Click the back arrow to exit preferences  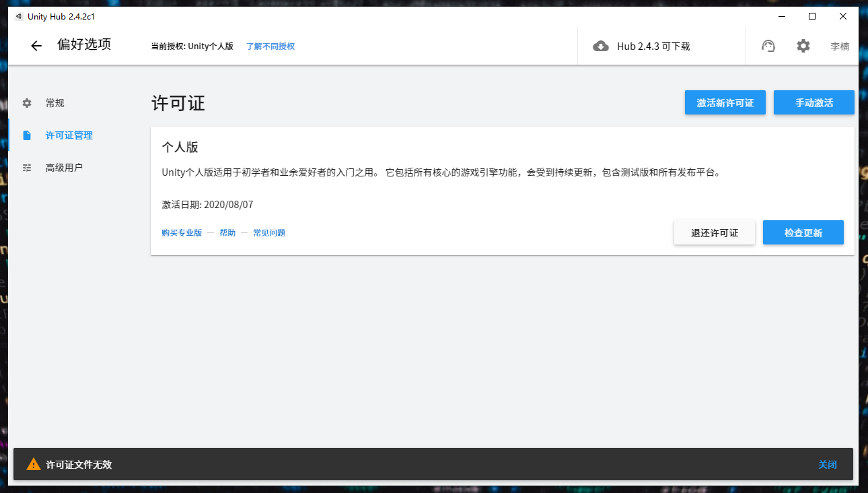(x=36, y=45)
